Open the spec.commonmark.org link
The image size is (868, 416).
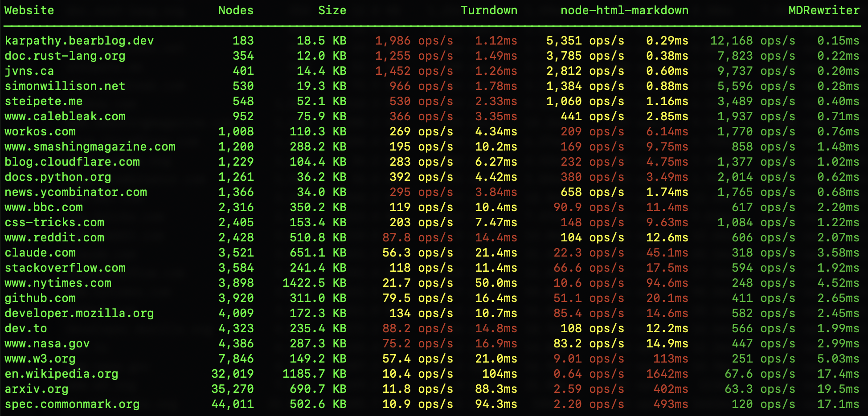click(72, 404)
